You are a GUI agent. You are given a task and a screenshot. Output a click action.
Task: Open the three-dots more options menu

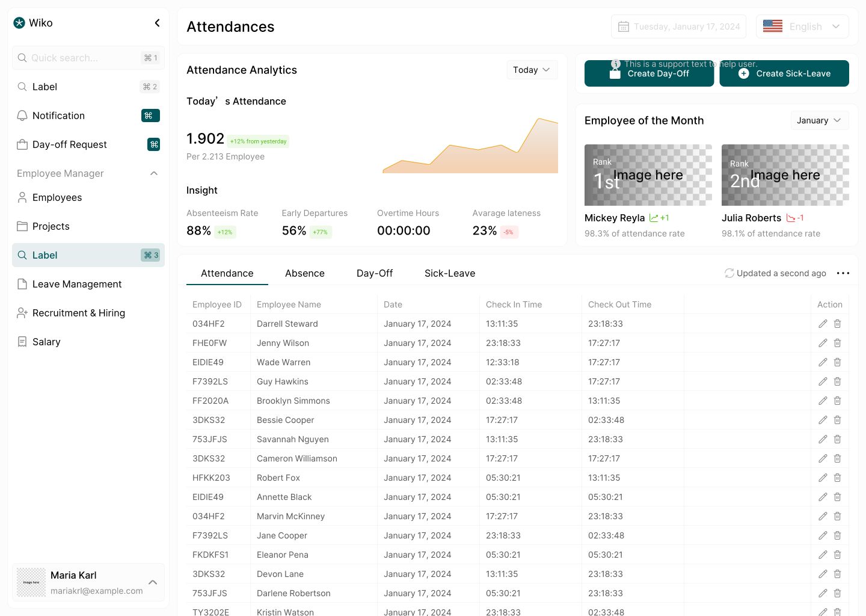(x=843, y=273)
